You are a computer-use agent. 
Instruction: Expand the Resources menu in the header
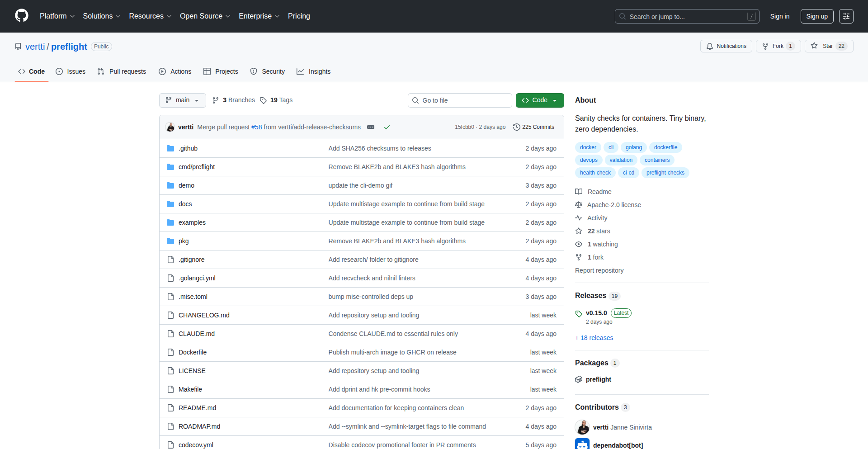click(x=150, y=16)
